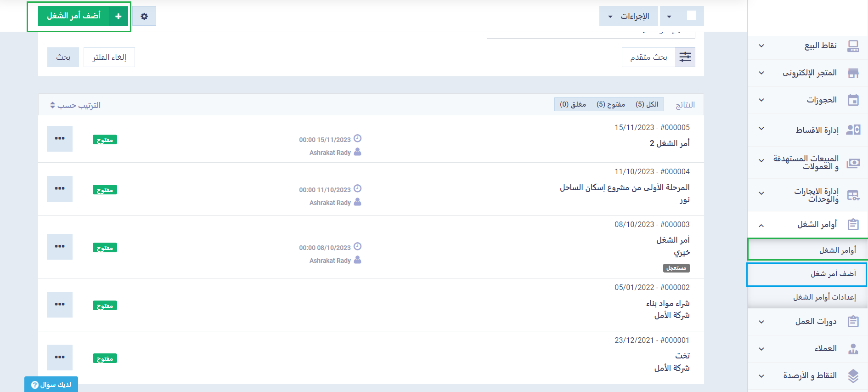
Task: Expand the المتجر الإلكترونى sidebar section
Action: coord(761,73)
